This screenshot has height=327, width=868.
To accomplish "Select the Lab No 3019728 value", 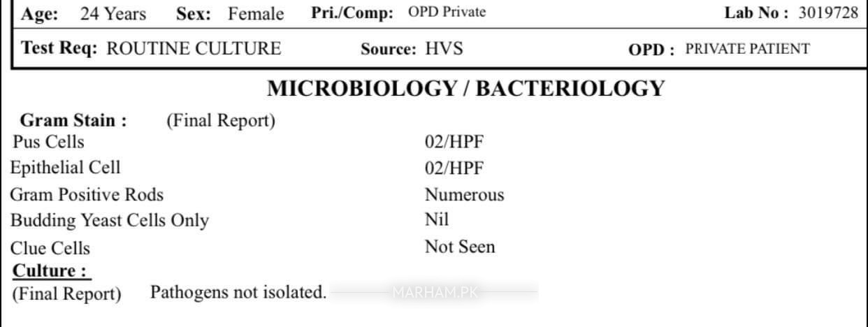I will coord(828,13).
